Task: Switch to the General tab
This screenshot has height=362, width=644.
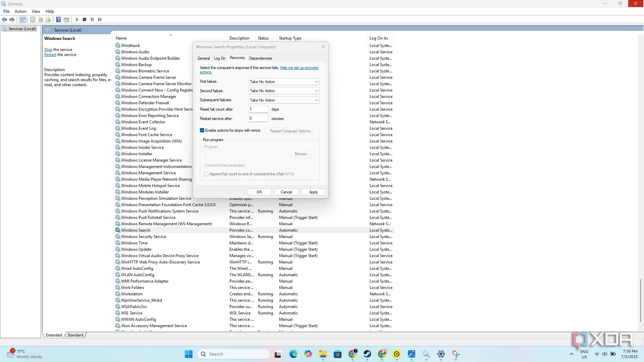Action: [x=203, y=58]
